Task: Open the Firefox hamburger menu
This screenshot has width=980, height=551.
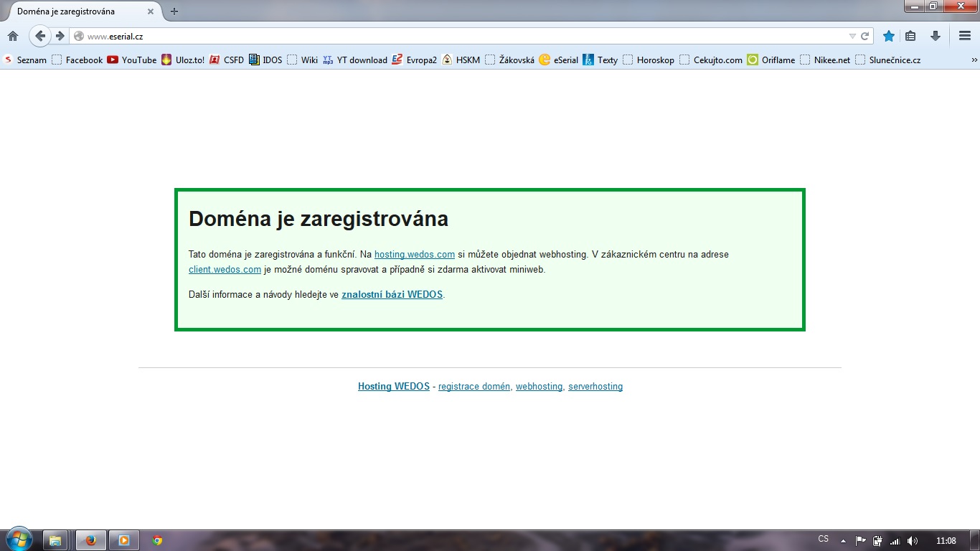Action: point(965,36)
